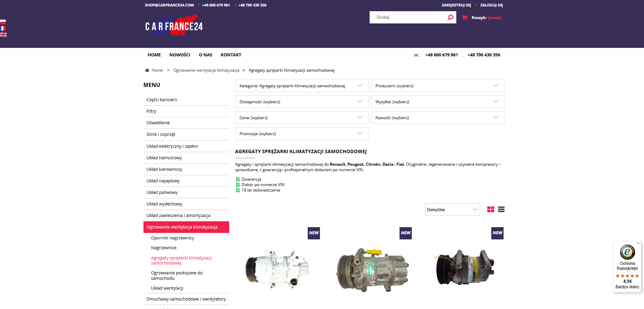Expand the Cena filter dropdown

tap(301, 118)
